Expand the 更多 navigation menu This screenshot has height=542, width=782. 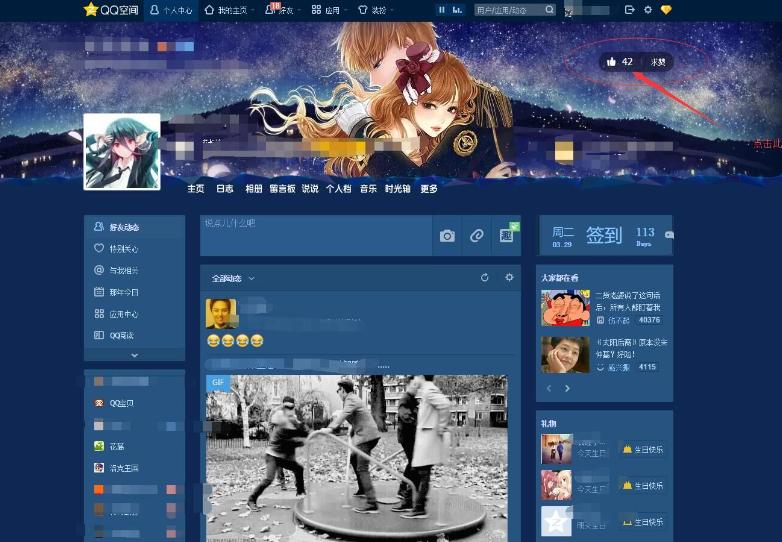[x=428, y=188]
